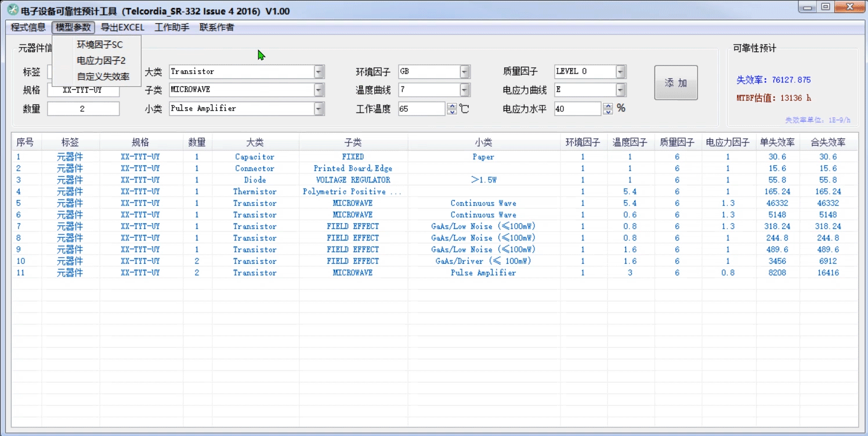Decrease the 电应力水平 spinner value

coord(608,112)
